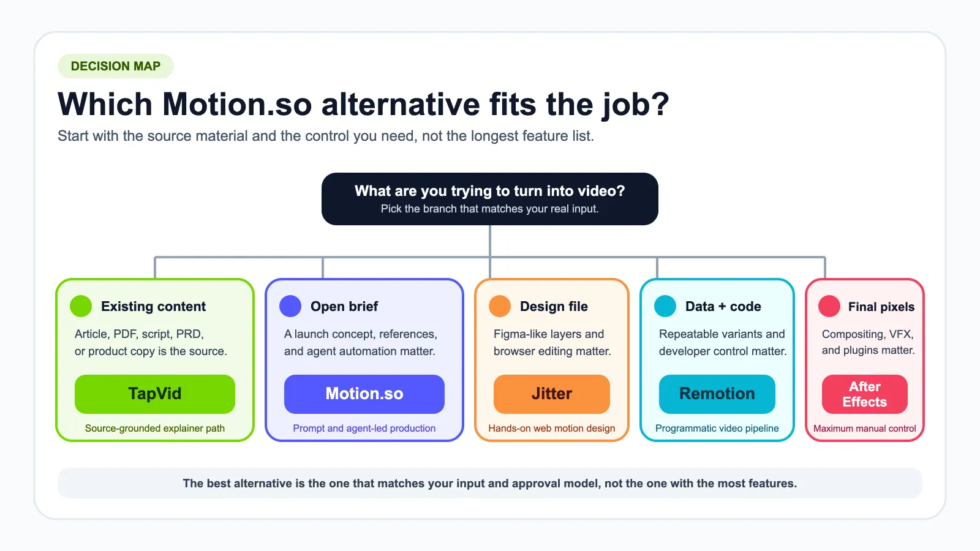Click the red dot beside Final pixels
The height and width of the screenshot is (551, 980).
tap(829, 306)
